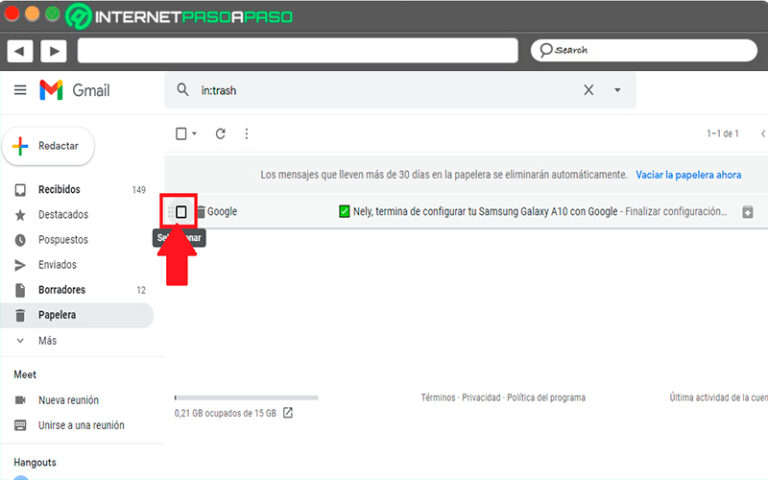Click the Pospuestos clock icon
The image size is (768, 480).
(20, 240)
